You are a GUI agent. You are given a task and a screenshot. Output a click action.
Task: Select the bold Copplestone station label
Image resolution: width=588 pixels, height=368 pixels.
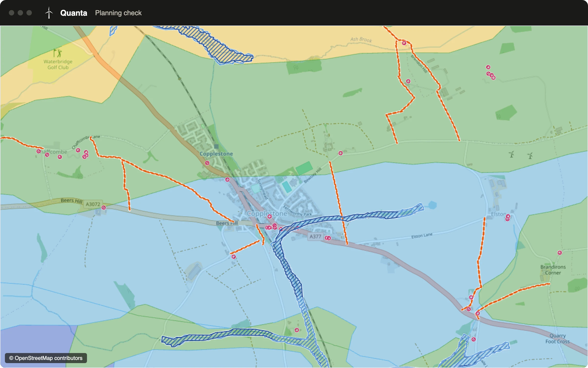pyautogui.click(x=216, y=154)
